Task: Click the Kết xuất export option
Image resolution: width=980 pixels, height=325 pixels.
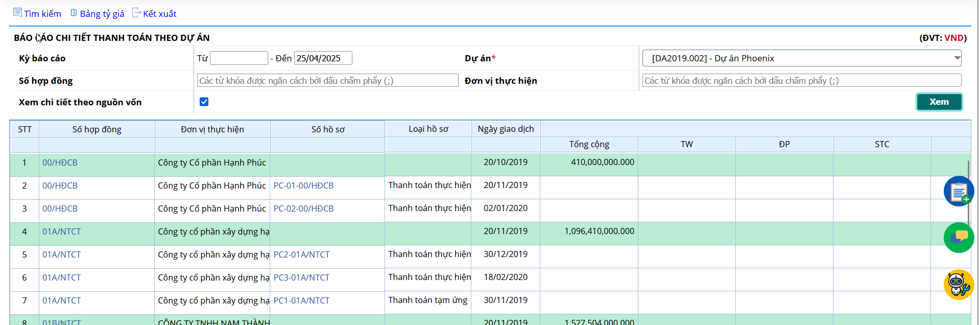Action: [154, 13]
